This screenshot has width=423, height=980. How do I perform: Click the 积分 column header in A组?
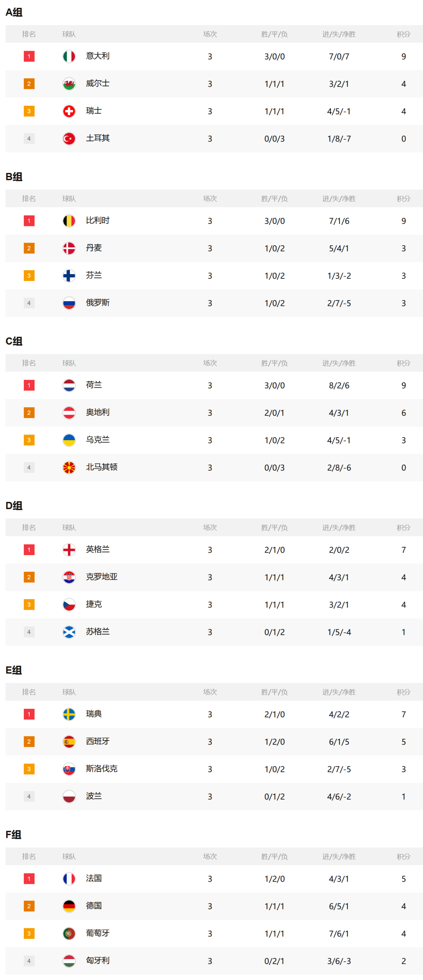point(403,34)
